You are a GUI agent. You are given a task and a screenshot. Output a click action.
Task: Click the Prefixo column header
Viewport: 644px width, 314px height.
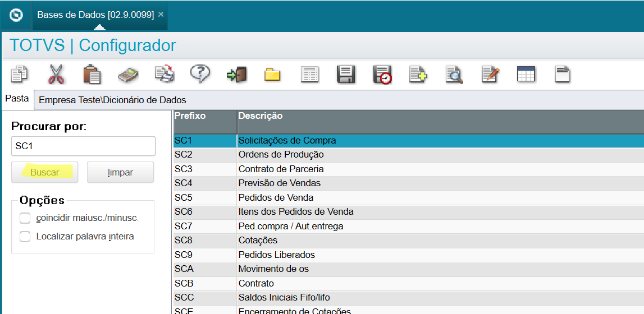(205, 122)
